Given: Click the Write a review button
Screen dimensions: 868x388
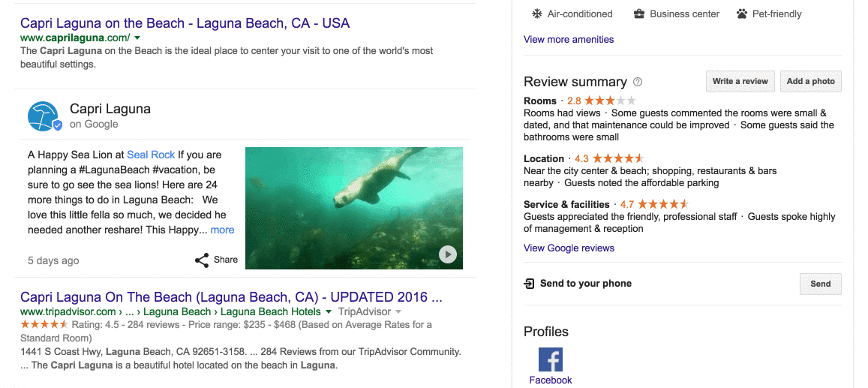Looking at the screenshot, I should tap(740, 81).
